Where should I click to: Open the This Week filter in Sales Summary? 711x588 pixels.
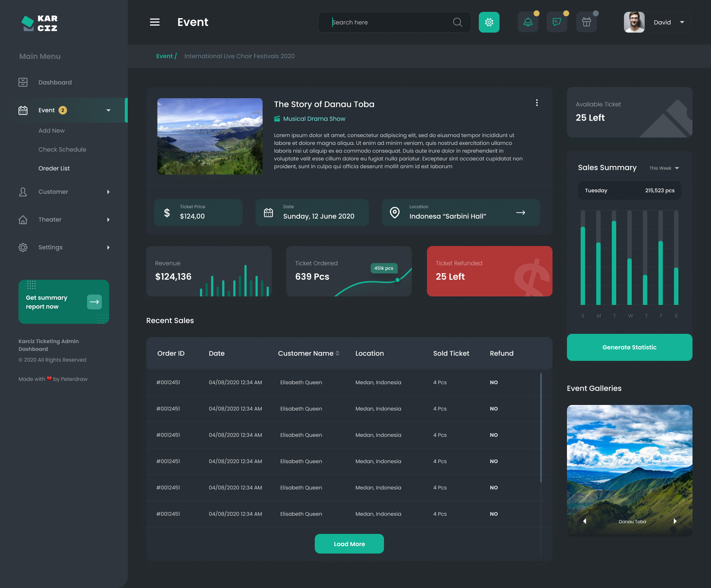coord(664,168)
